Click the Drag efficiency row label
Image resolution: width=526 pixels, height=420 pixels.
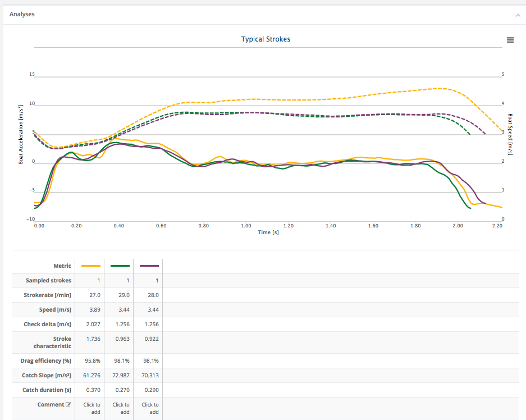[x=46, y=361]
